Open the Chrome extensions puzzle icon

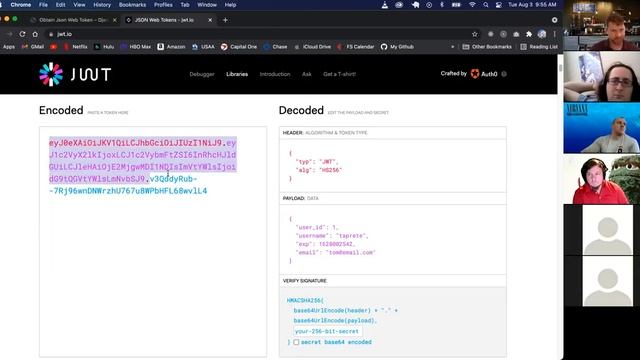click(x=529, y=34)
